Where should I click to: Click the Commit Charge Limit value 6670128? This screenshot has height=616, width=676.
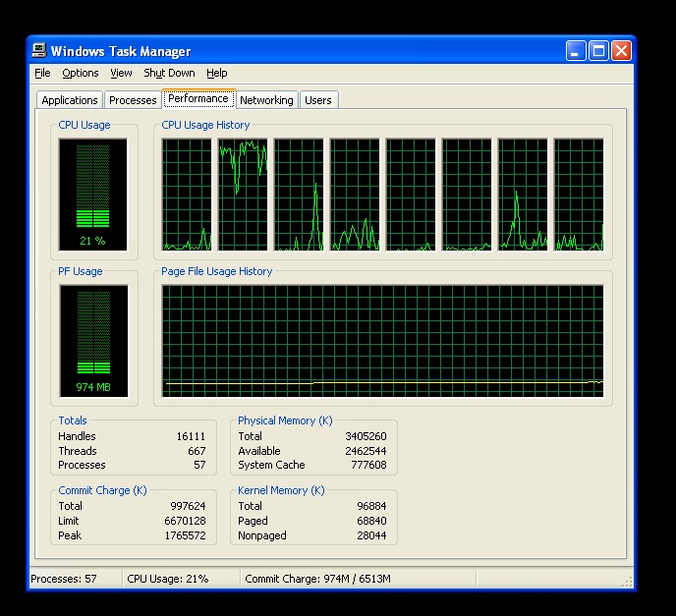point(185,521)
